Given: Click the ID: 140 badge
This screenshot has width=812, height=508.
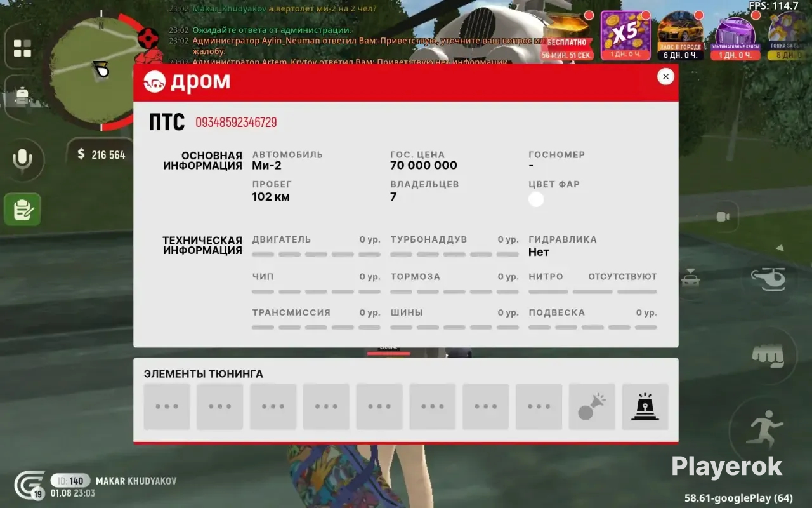Looking at the screenshot, I should click(x=70, y=481).
